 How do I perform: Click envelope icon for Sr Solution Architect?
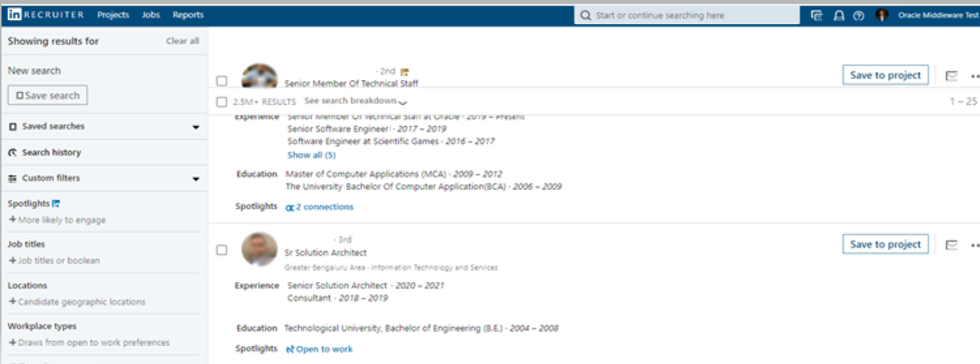pyautogui.click(x=950, y=245)
